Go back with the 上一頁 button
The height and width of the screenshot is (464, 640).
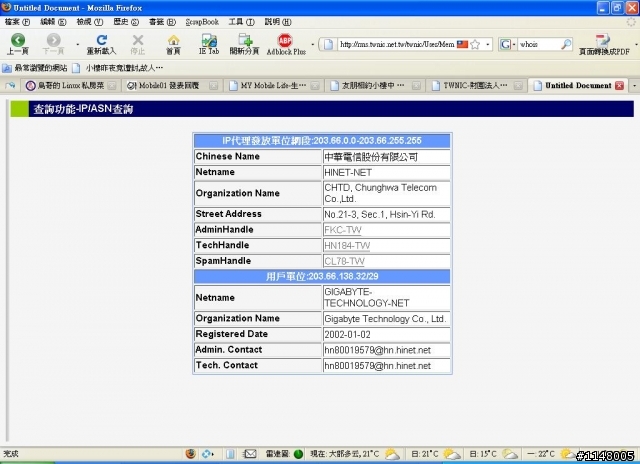click(18, 44)
